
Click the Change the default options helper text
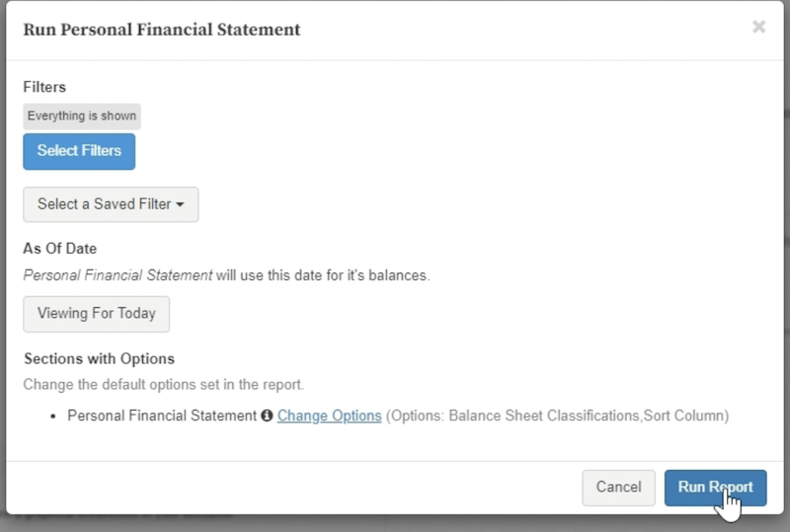(163, 384)
